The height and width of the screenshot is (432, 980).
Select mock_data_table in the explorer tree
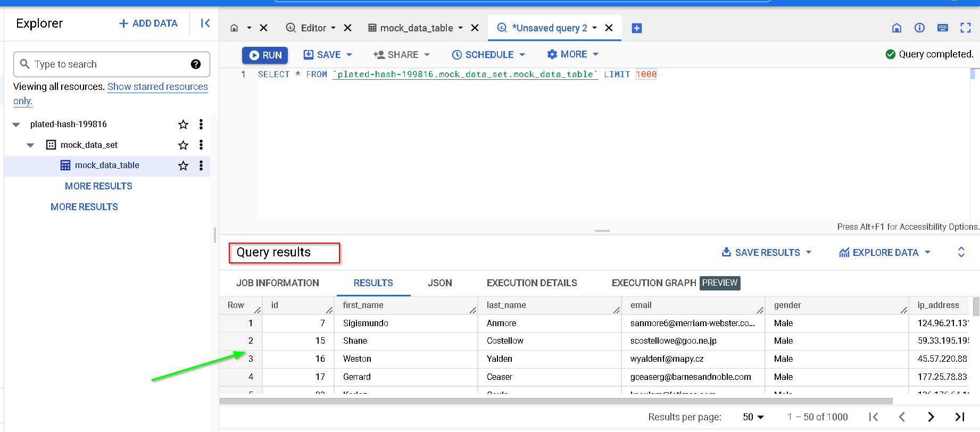tap(107, 165)
